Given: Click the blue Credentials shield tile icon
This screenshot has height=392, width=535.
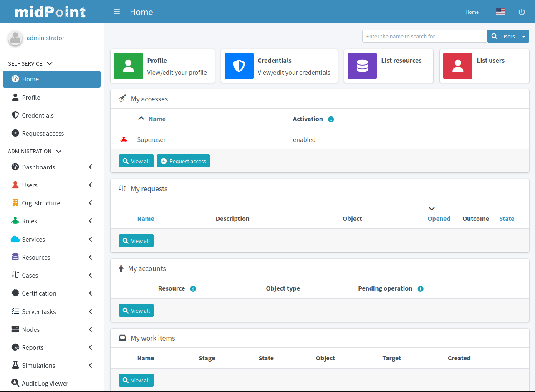Looking at the screenshot, I should 239,66.
